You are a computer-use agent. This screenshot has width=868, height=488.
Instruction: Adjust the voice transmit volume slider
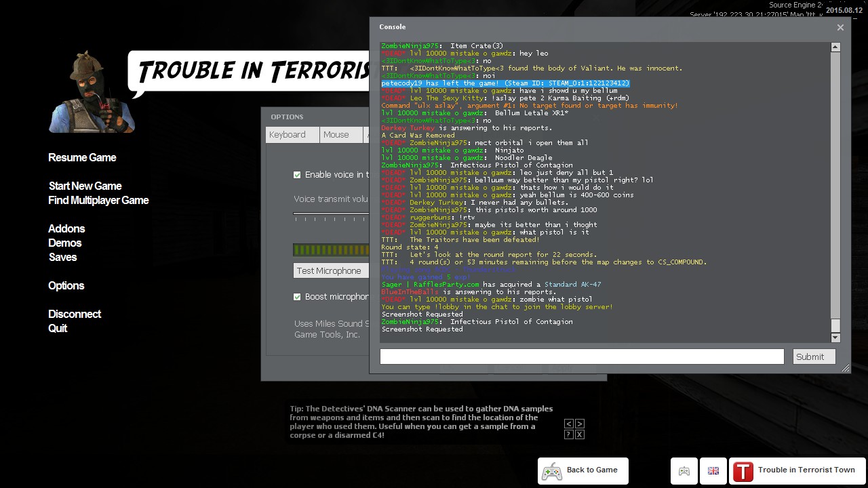331,213
